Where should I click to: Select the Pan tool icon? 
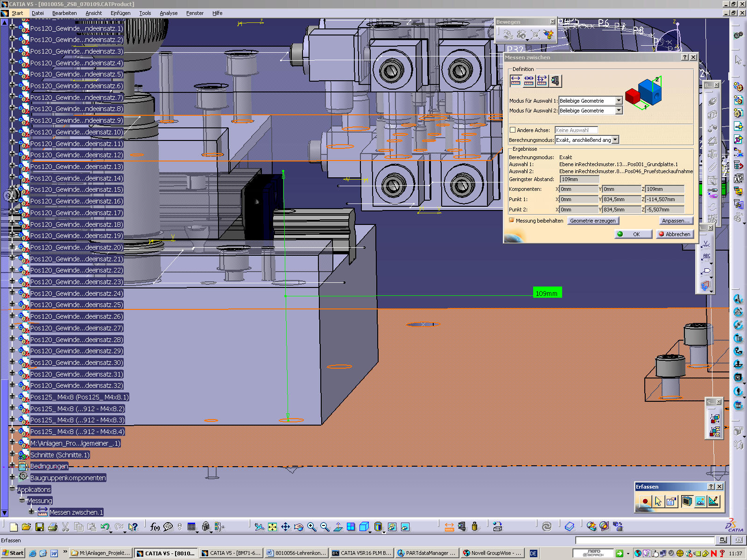coord(286,527)
